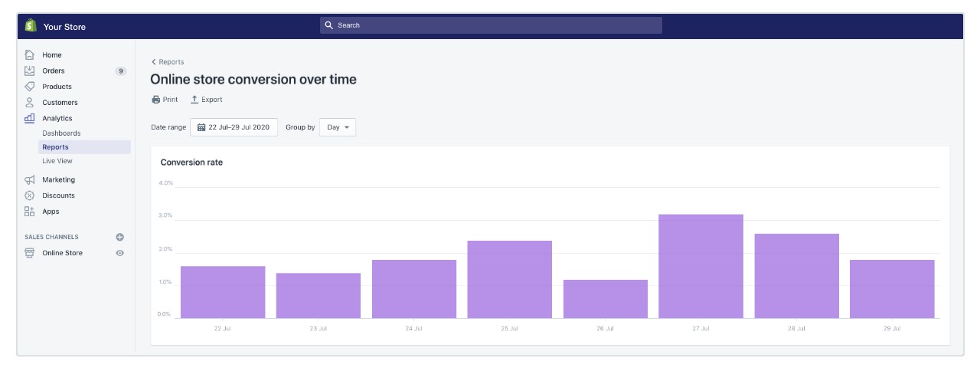Click the 25 Jul bar
Viewport: 980px width, 368px height.
510,280
